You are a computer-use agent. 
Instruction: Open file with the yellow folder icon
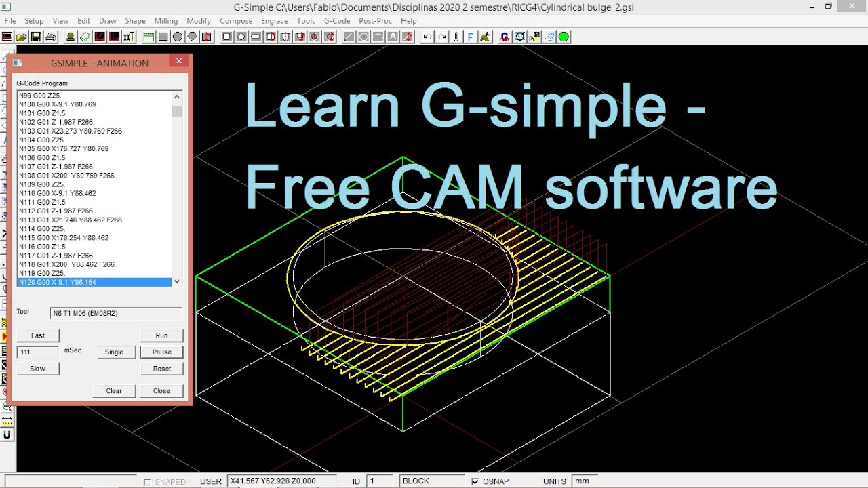pos(22,37)
